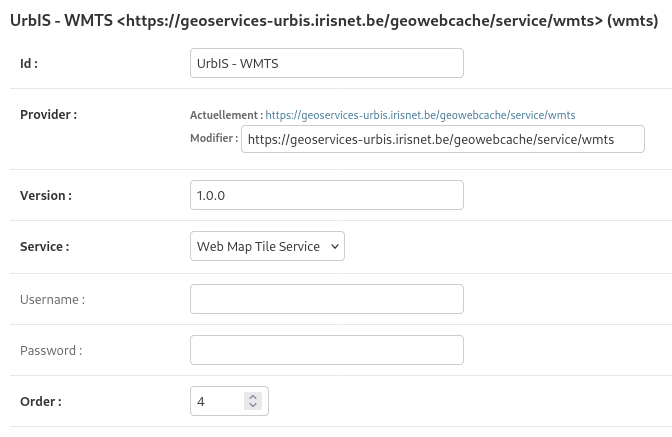
Task: Increase Order value with up arrow
Action: click(x=253, y=397)
